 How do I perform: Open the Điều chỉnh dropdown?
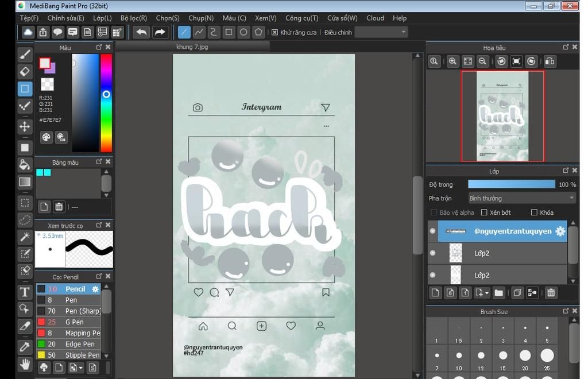point(381,32)
